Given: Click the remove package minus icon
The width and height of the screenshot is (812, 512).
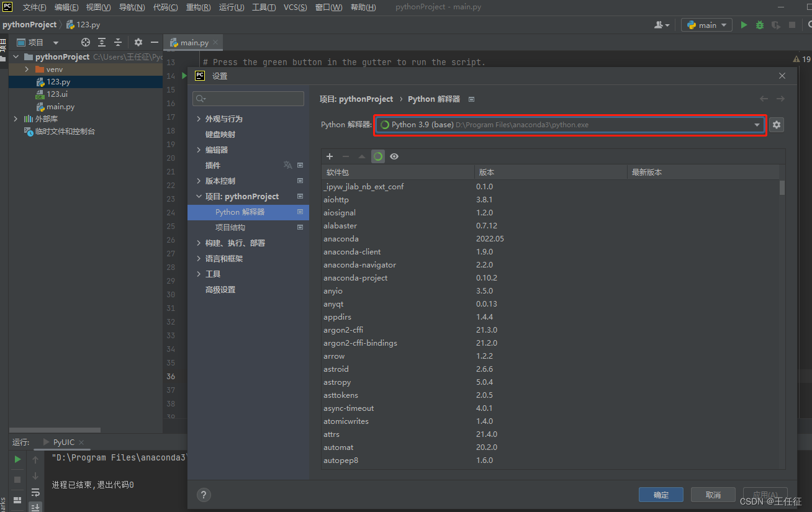Looking at the screenshot, I should (346, 156).
